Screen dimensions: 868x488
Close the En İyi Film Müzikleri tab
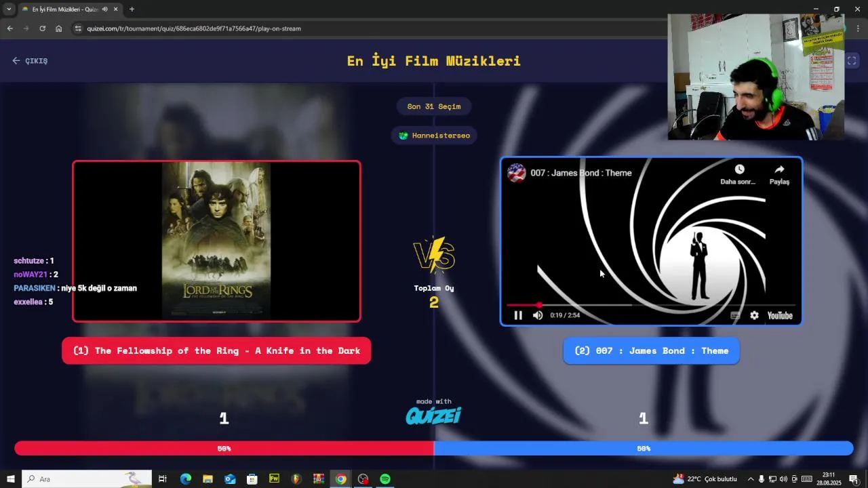pos(115,9)
